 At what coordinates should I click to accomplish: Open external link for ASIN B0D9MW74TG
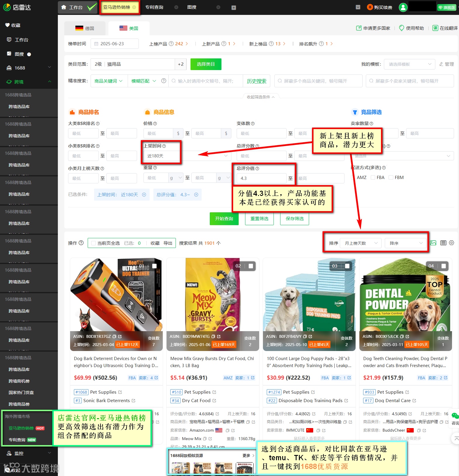click(219, 336)
